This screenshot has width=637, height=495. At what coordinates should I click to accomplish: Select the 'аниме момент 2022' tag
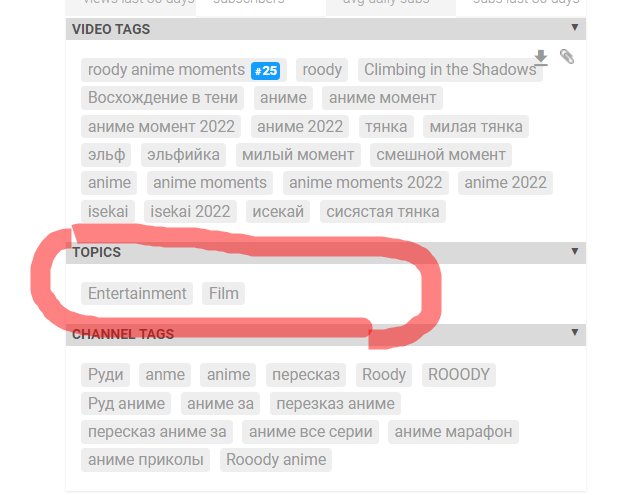[x=161, y=126]
